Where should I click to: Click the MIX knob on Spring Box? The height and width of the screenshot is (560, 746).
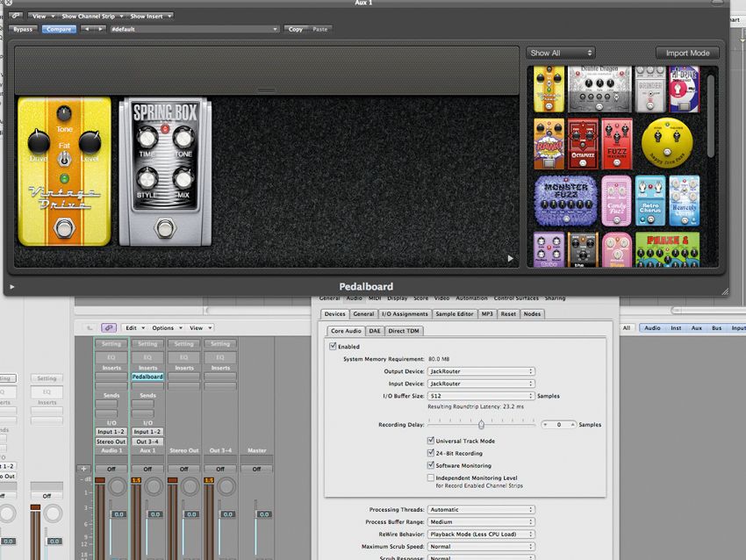pyautogui.click(x=183, y=179)
